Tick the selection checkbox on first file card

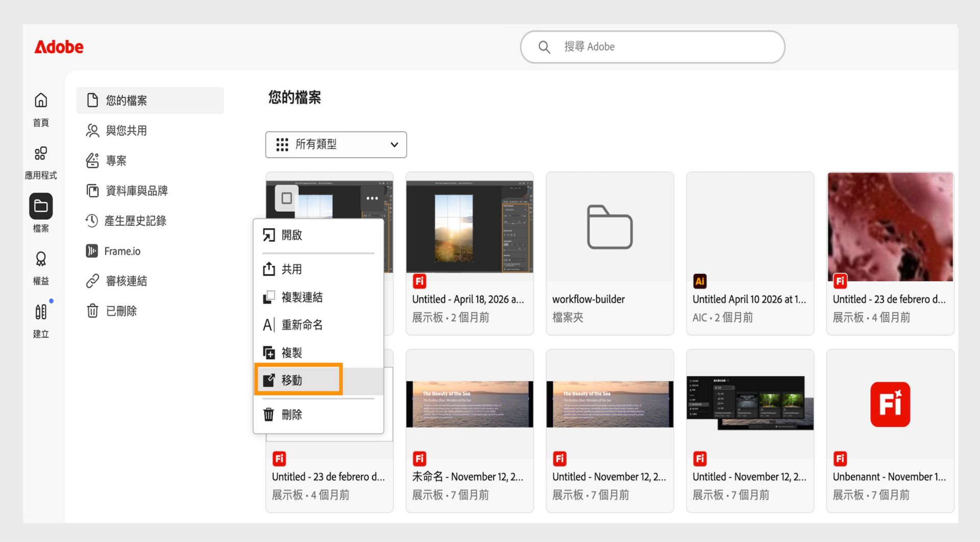(286, 198)
